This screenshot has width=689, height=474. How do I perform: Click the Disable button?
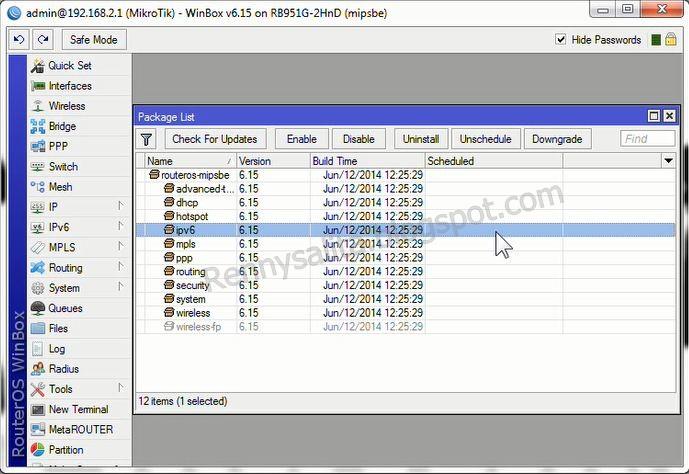359,139
